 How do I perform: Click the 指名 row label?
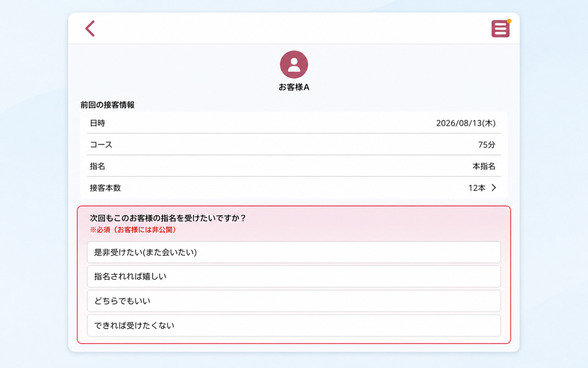98,166
